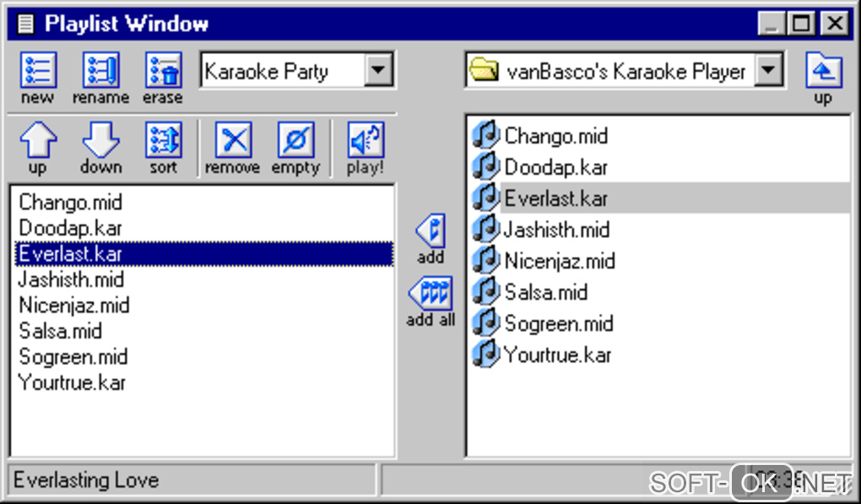Click music note icon beside Jashisth.mid
The image size is (861, 504).
(x=485, y=229)
